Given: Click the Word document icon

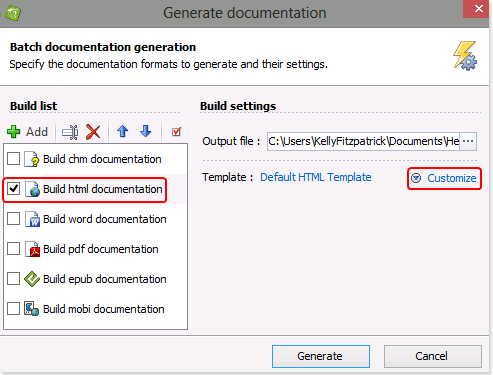Looking at the screenshot, I should 32,219.
